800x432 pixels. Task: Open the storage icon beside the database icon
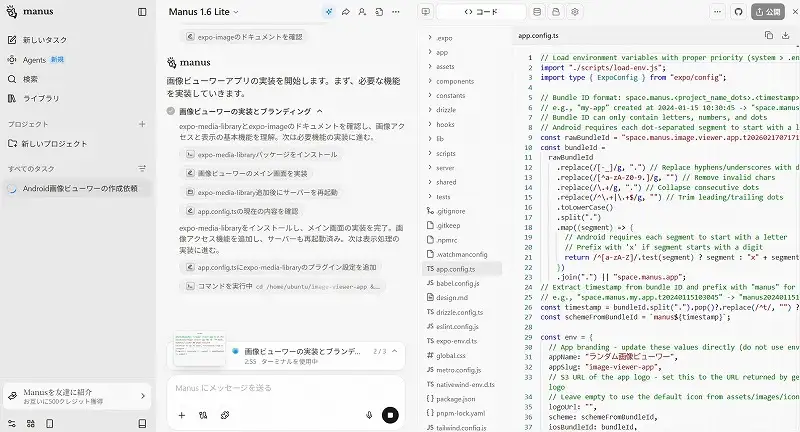click(556, 12)
